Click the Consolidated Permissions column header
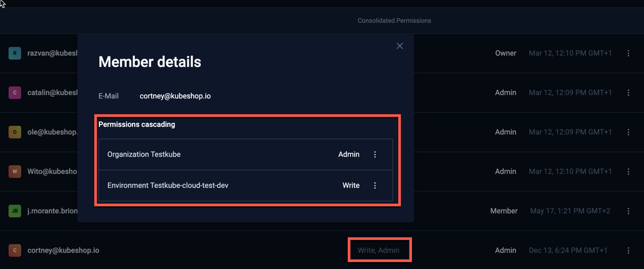 [394, 21]
